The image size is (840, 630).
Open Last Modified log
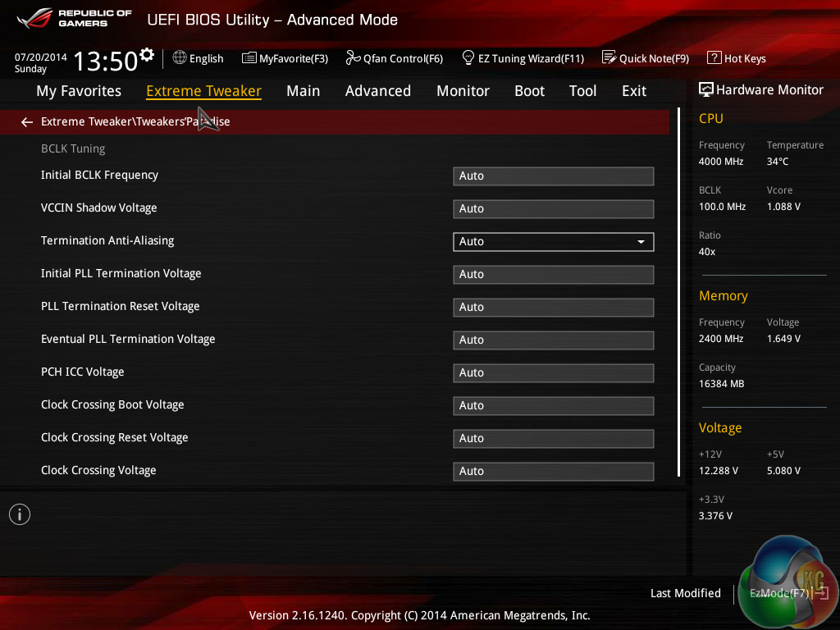pos(685,593)
